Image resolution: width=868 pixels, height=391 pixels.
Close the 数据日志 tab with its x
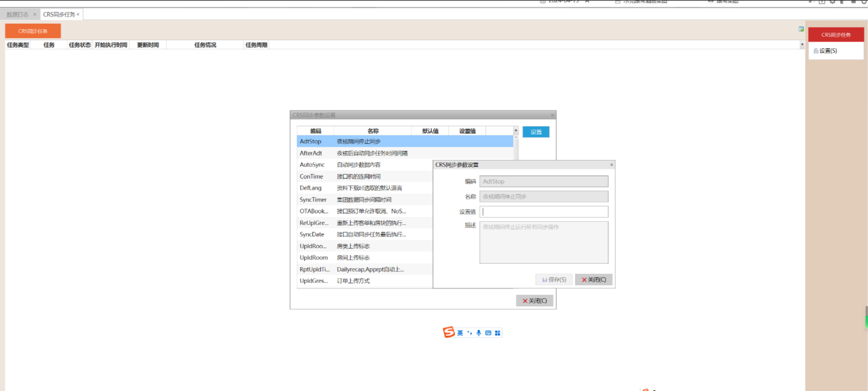(x=35, y=15)
